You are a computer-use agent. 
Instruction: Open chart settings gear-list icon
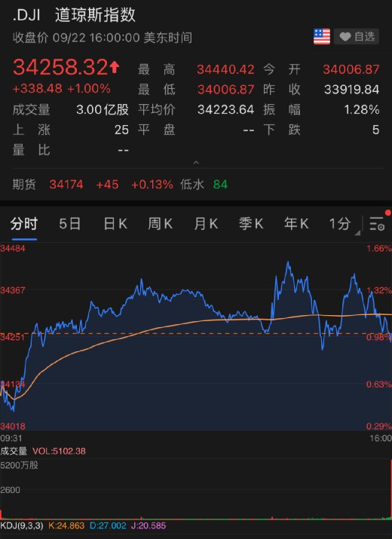(x=377, y=224)
